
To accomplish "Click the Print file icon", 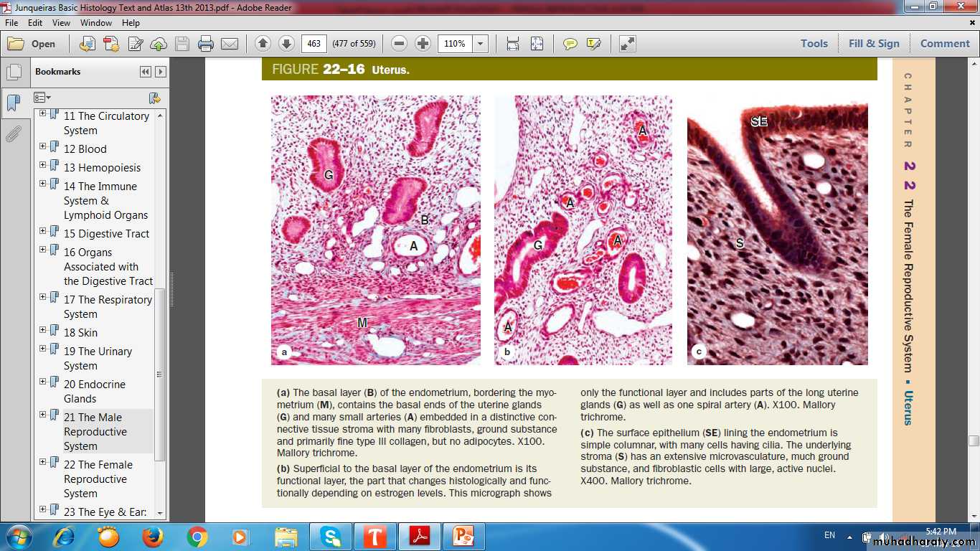I will click(x=206, y=44).
